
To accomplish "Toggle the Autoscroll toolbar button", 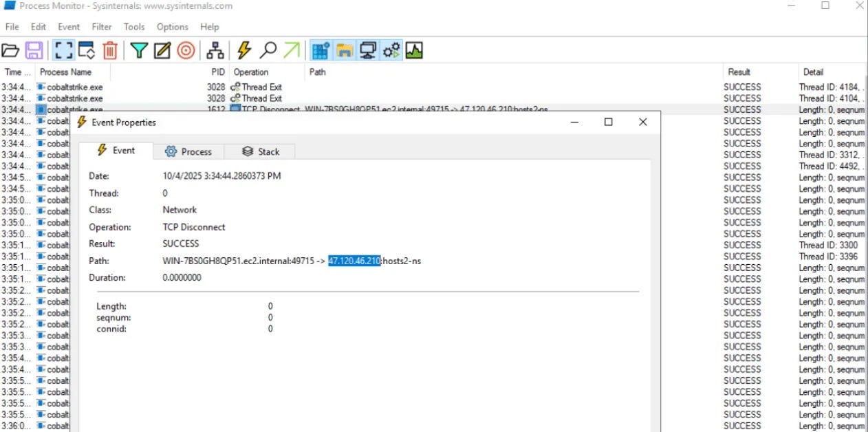I will click(x=87, y=50).
